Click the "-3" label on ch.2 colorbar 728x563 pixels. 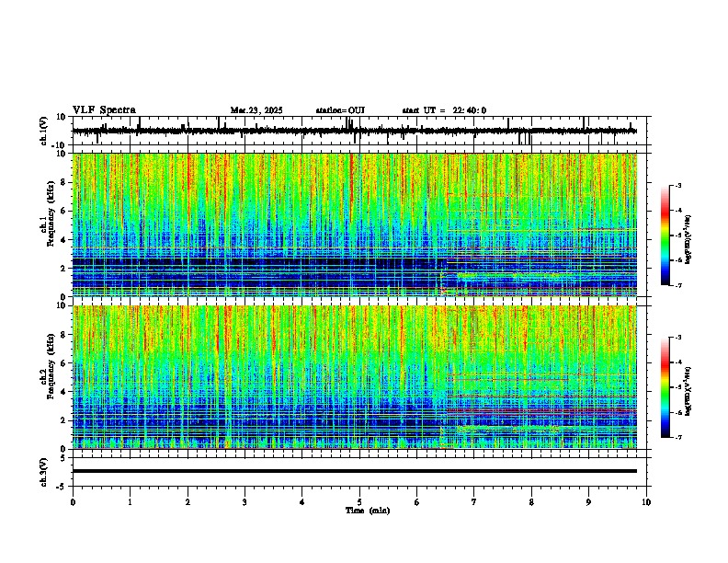677,338
